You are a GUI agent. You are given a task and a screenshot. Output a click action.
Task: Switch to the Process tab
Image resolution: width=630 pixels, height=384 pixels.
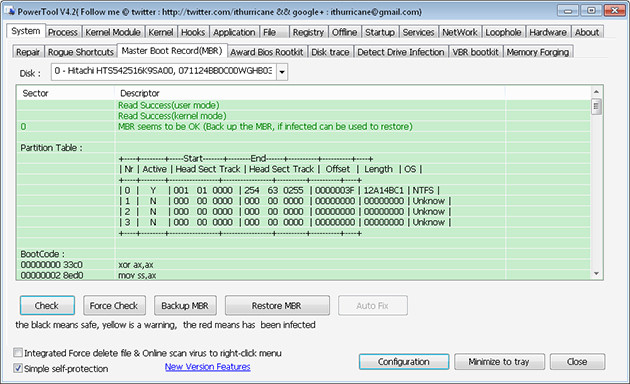(x=63, y=32)
